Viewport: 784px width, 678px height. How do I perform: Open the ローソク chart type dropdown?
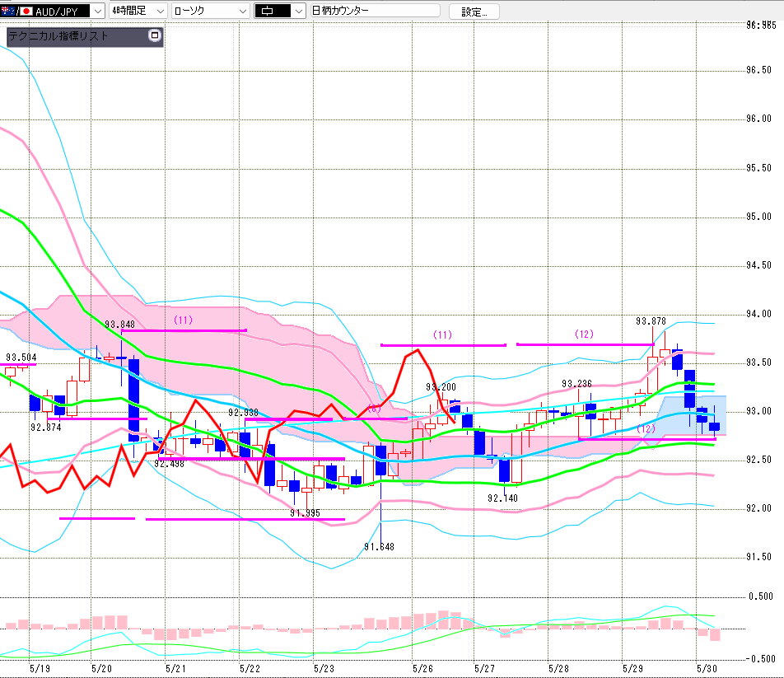click(x=210, y=11)
